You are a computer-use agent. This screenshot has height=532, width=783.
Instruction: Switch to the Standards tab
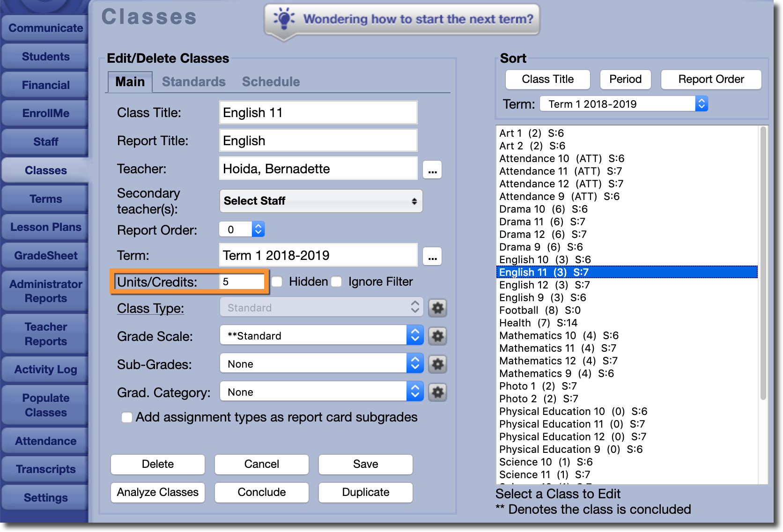coord(193,82)
